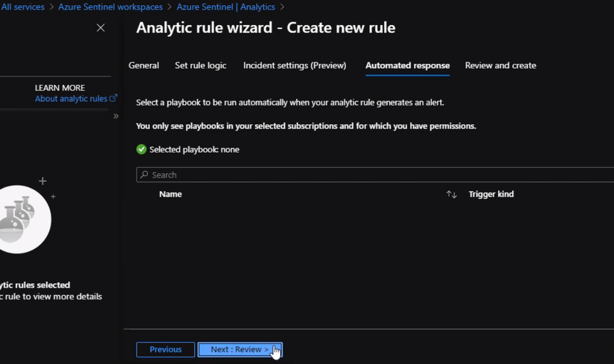Select the Automated response tab

(x=407, y=65)
